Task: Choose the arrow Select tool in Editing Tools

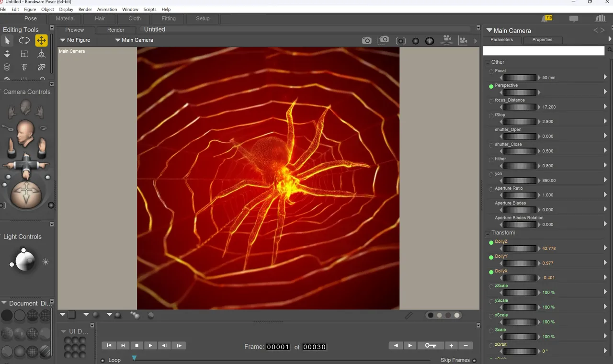Action: (x=7, y=41)
